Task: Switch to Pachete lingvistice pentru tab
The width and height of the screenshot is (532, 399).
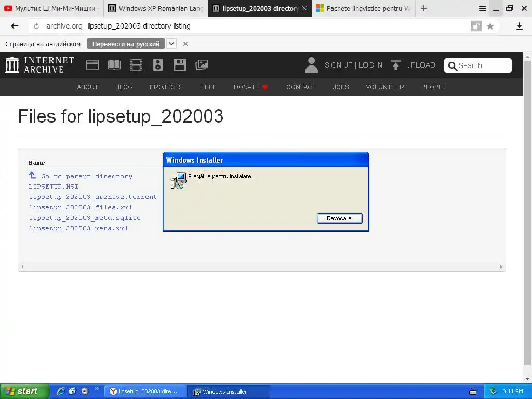Action: (x=363, y=8)
